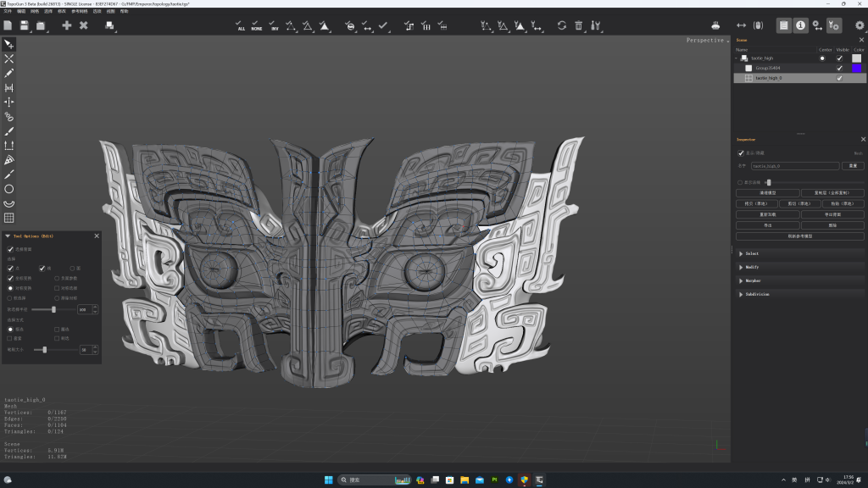
Task: Toggle the info Inspector panel icon
Action: 800,25
